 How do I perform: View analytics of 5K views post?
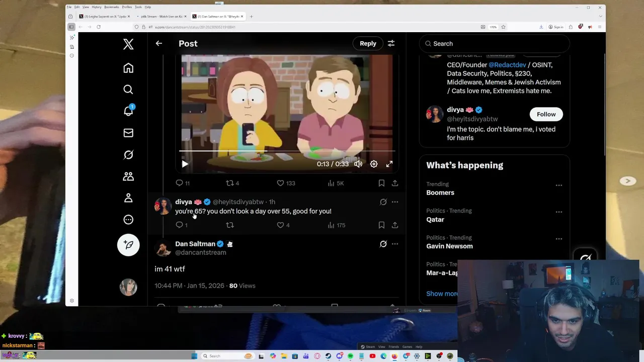coord(335,183)
